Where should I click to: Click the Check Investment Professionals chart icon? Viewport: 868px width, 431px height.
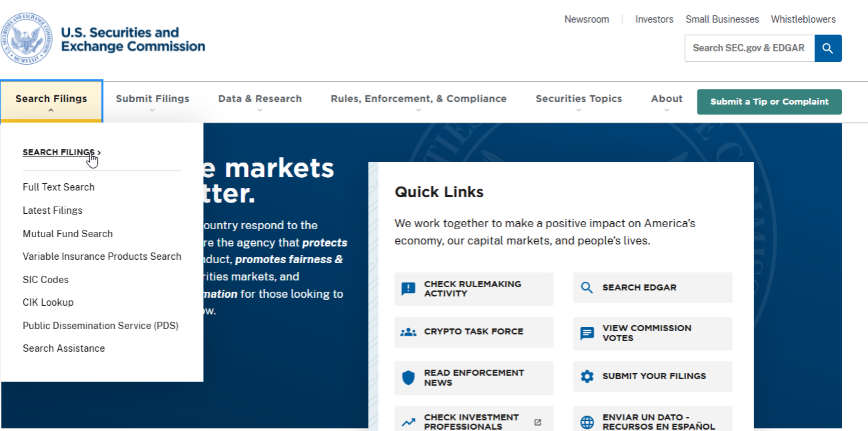click(408, 422)
